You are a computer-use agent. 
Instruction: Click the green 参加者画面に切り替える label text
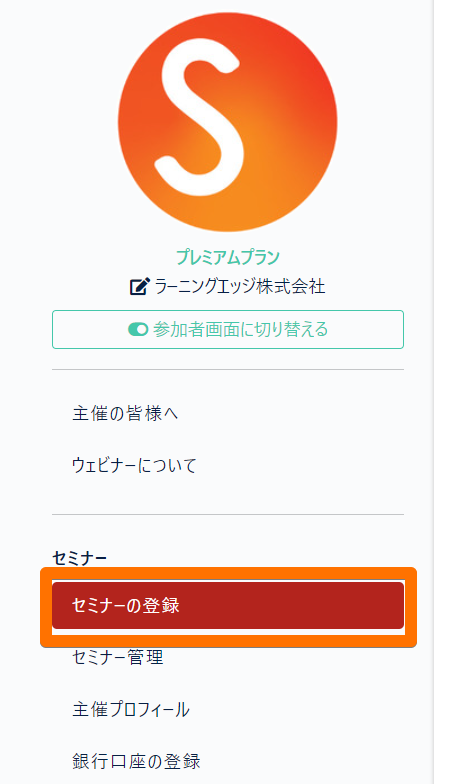click(240, 330)
